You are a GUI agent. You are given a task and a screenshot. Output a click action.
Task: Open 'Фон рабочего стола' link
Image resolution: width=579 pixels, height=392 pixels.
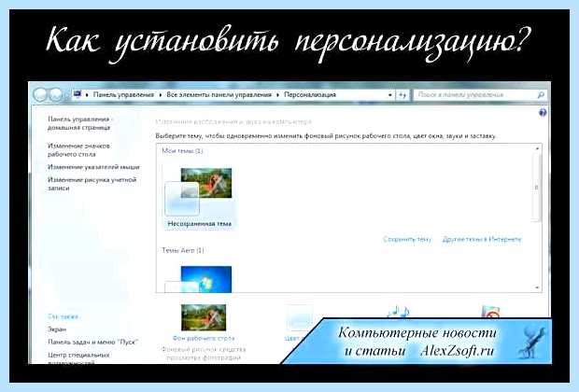point(204,338)
